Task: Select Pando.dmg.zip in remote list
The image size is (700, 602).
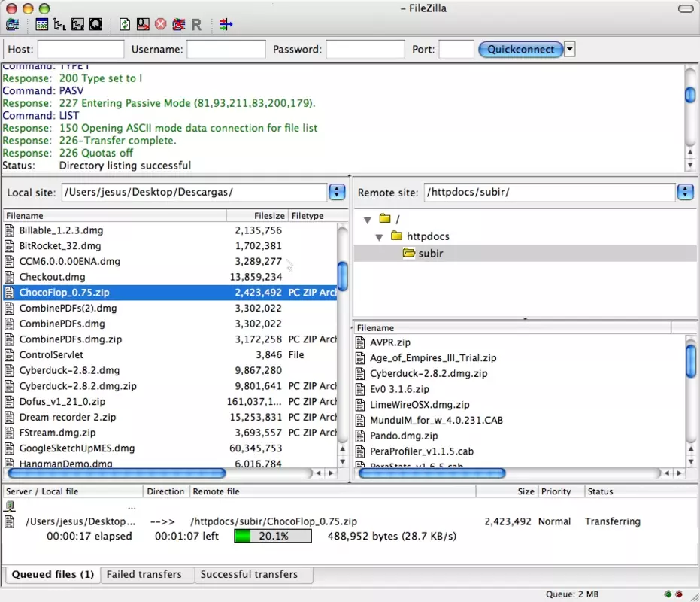Action: [520, 436]
